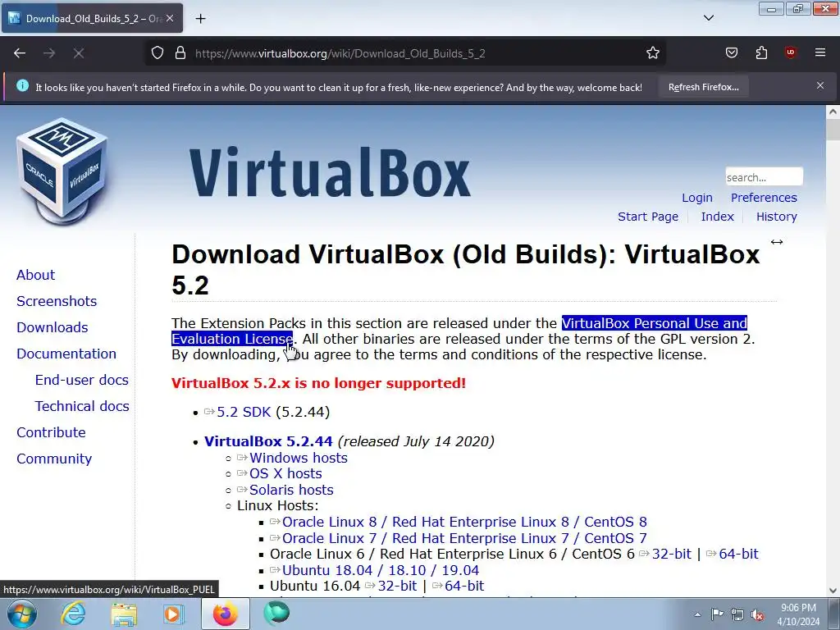Viewport: 840px width, 630px height.
Task: Download Oracle Linux 7 / CentOS 7 package
Action: coord(464,538)
